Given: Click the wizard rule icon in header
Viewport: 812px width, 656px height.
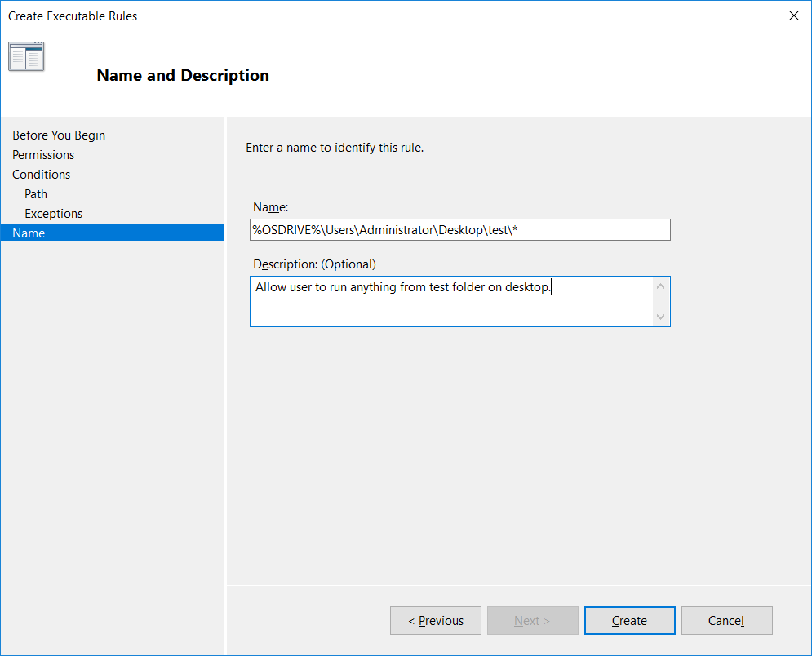Looking at the screenshot, I should point(26,56).
